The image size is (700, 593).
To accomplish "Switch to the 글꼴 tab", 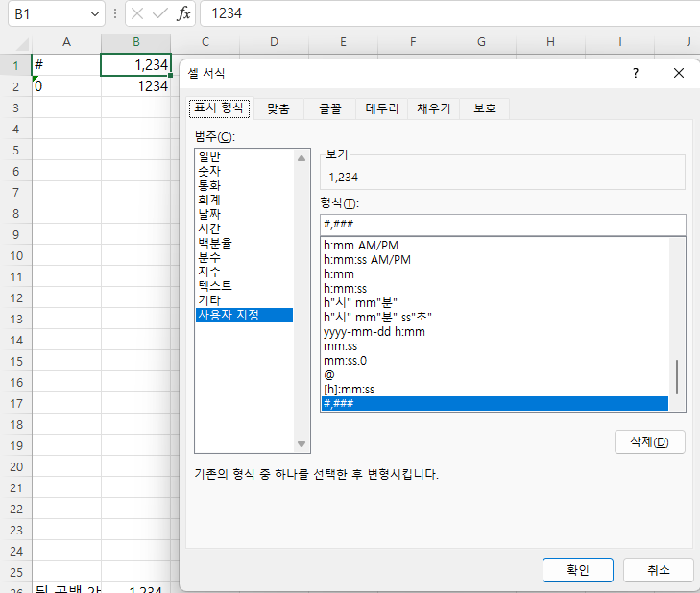I will click(x=330, y=108).
